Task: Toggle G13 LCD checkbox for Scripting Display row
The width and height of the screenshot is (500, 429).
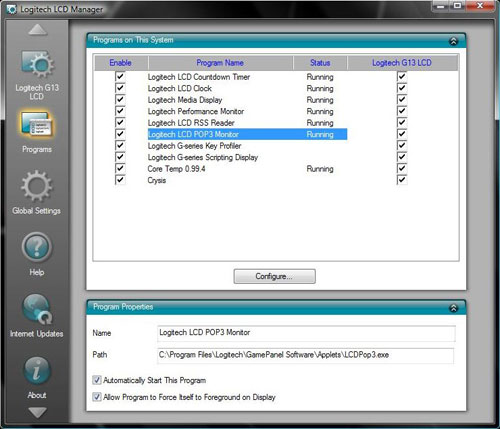Action: (402, 157)
